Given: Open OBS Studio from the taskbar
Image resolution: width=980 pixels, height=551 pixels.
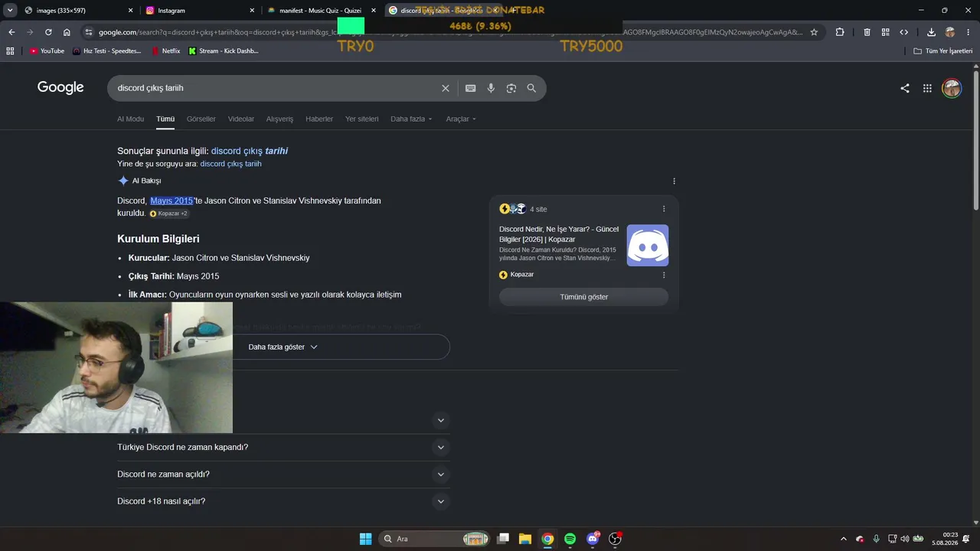Looking at the screenshot, I should (615, 539).
